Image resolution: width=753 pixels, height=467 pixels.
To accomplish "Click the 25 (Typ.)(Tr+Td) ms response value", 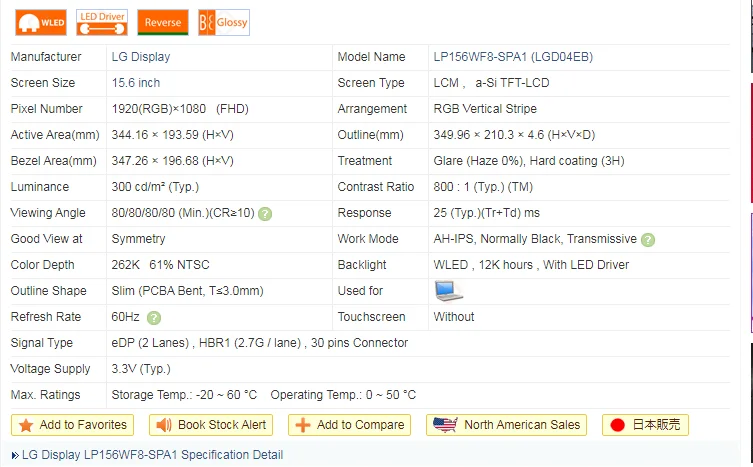I will tap(486, 212).
